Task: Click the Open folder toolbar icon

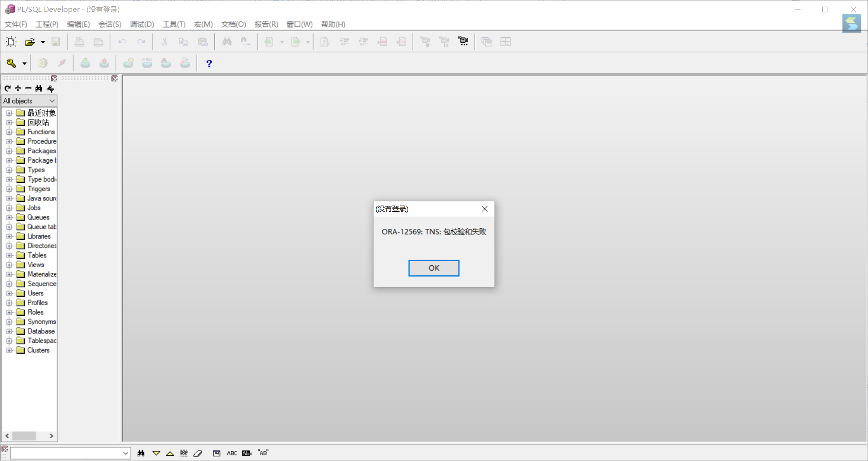Action: pyautogui.click(x=30, y=42)
